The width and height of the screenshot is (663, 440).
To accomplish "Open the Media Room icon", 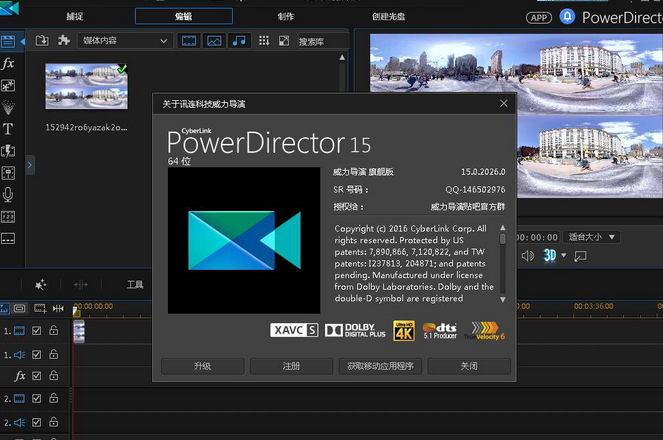I will point(8,41).
